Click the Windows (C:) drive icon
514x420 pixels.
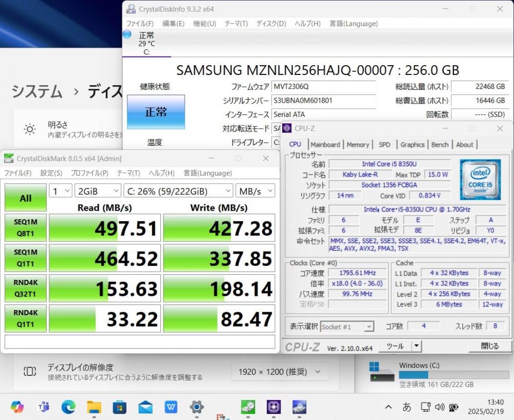pos(382,372)
